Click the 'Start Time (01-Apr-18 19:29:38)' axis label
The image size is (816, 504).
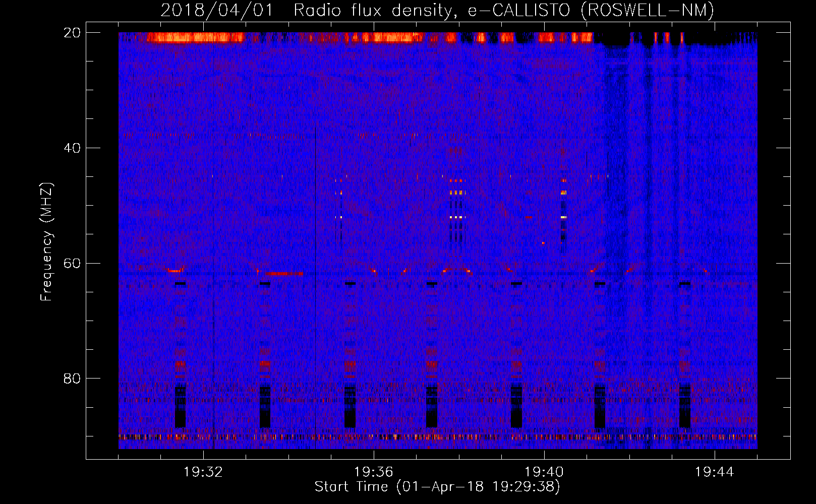(437, 487)
